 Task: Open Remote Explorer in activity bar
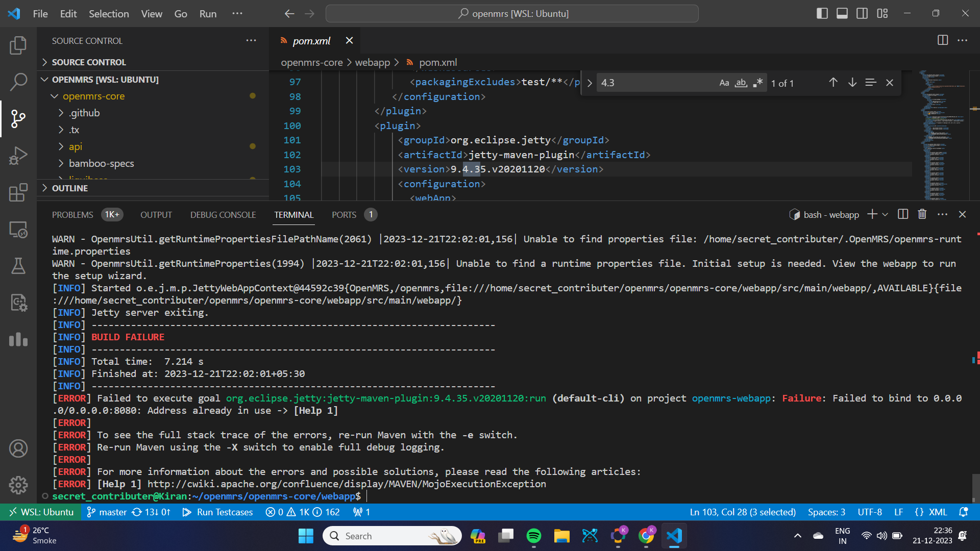click(18, 229)
